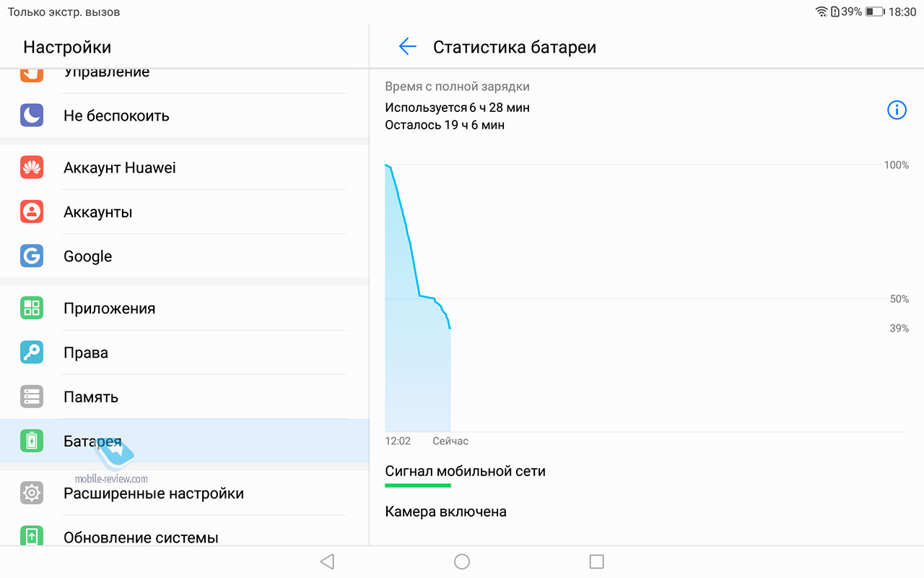Tap the recent apps square button

pos(596,561)
